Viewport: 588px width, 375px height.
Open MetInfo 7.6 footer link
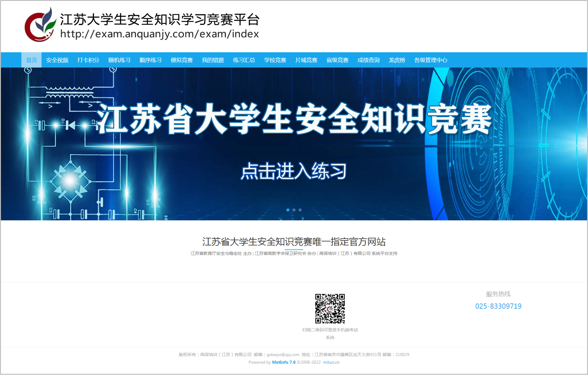pos(284,362)
